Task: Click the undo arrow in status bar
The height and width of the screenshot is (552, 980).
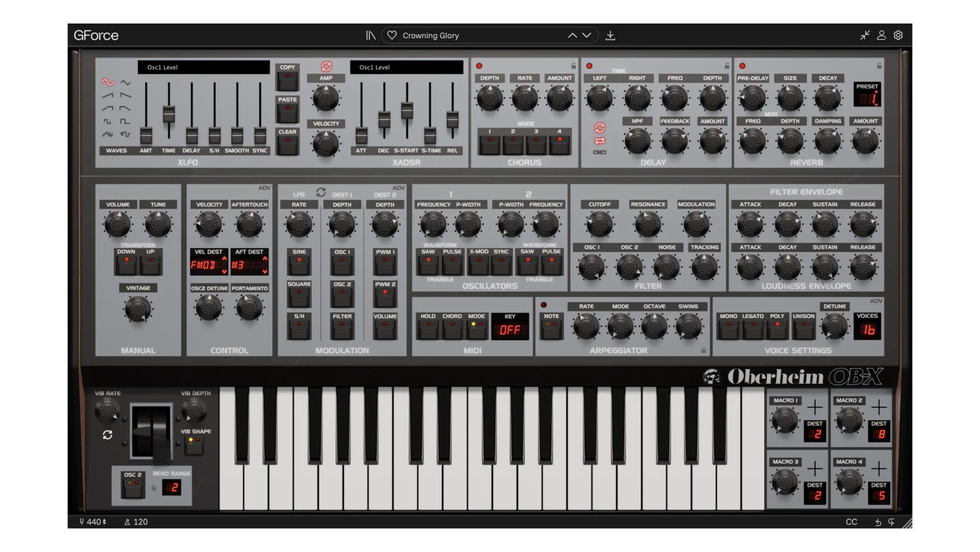Action: (878, 522)
